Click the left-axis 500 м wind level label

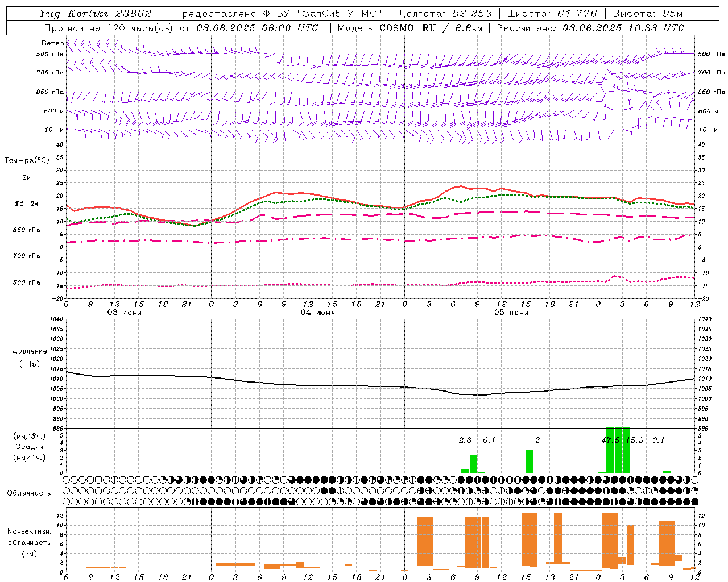click(54, 111)
